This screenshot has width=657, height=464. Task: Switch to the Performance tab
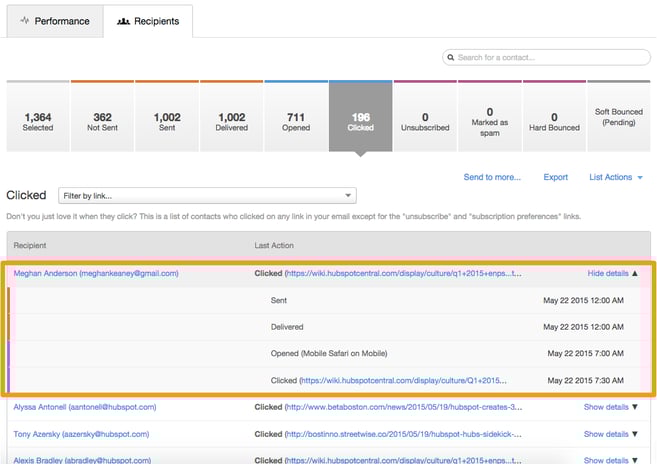[x=54, y=21]
